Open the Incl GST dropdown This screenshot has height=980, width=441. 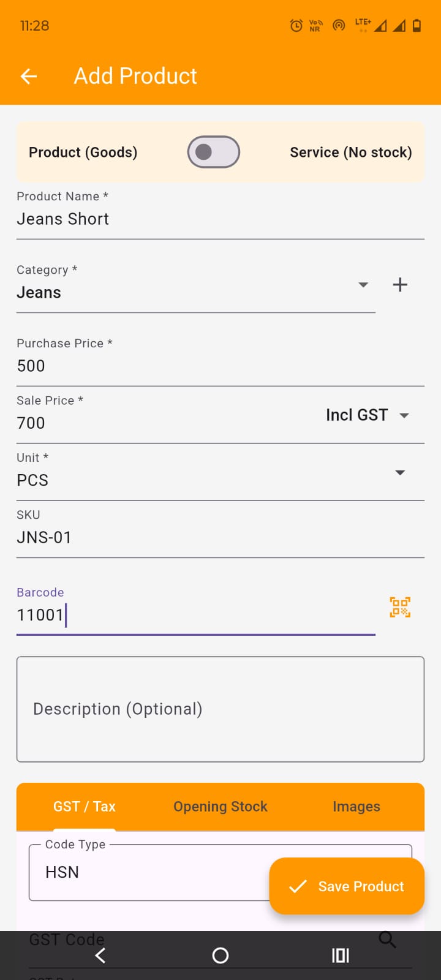click(367, 415)
